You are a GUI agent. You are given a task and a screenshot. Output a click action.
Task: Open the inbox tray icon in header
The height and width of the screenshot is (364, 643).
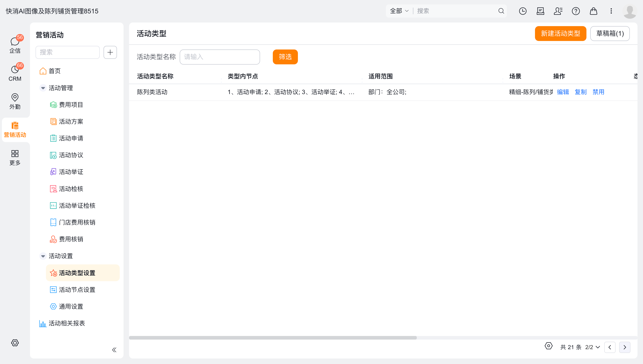[x=540, y=11]
